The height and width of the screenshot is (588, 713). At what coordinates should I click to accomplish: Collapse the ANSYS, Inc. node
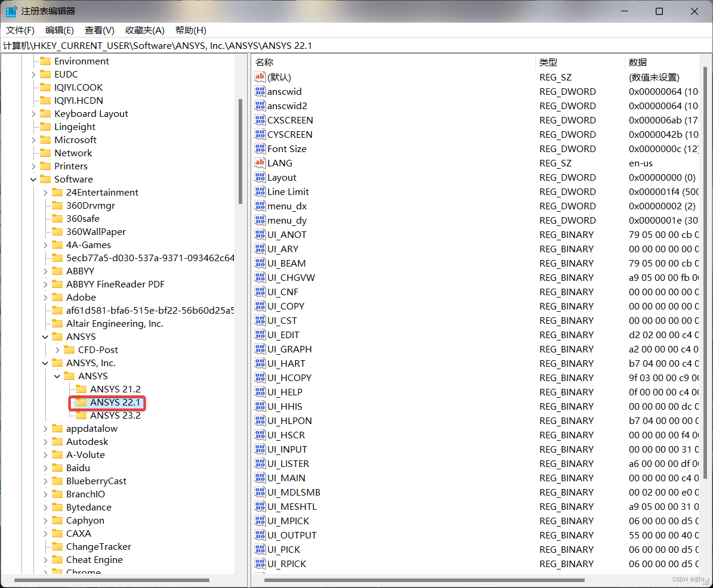(x=45, y=363)
